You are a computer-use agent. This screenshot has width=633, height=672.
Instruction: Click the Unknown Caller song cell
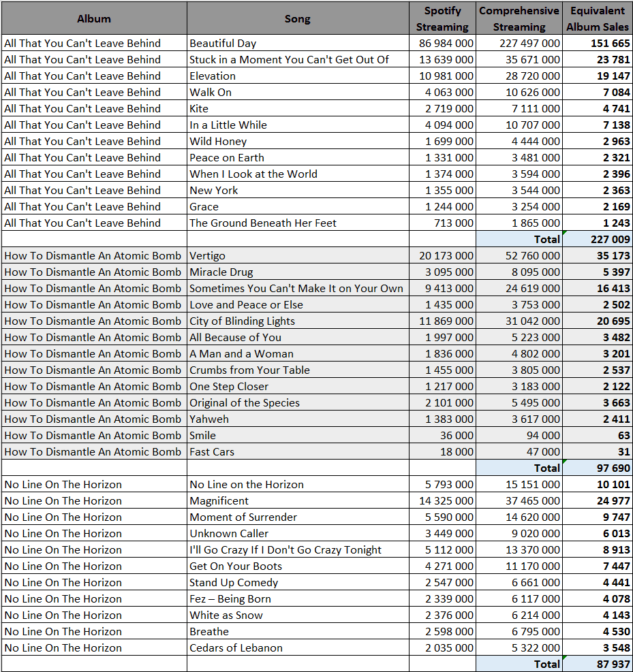coord(298,532)
